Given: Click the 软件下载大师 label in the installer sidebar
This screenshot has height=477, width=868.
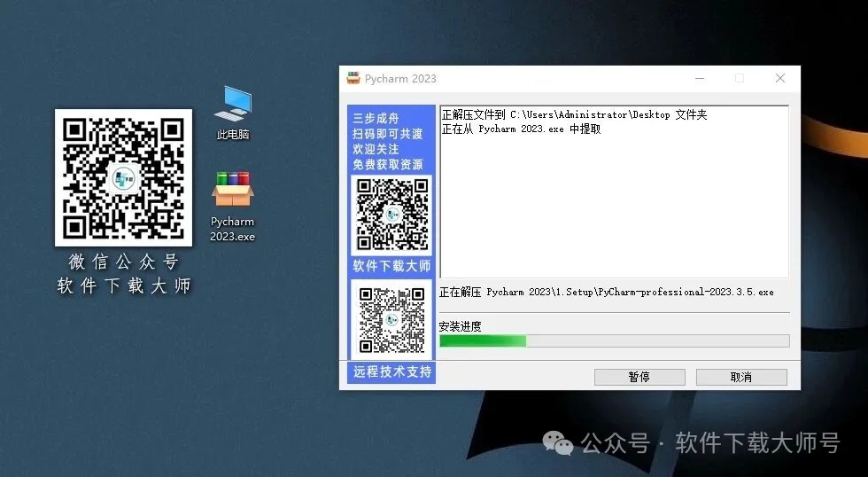Looking at the screenshot, I should pos(391,266).
